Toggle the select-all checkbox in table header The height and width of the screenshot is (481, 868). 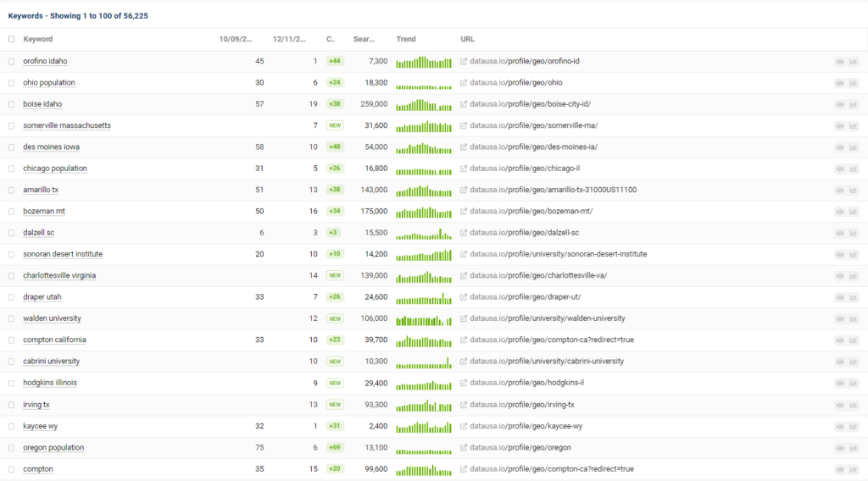tap(12, 39)
